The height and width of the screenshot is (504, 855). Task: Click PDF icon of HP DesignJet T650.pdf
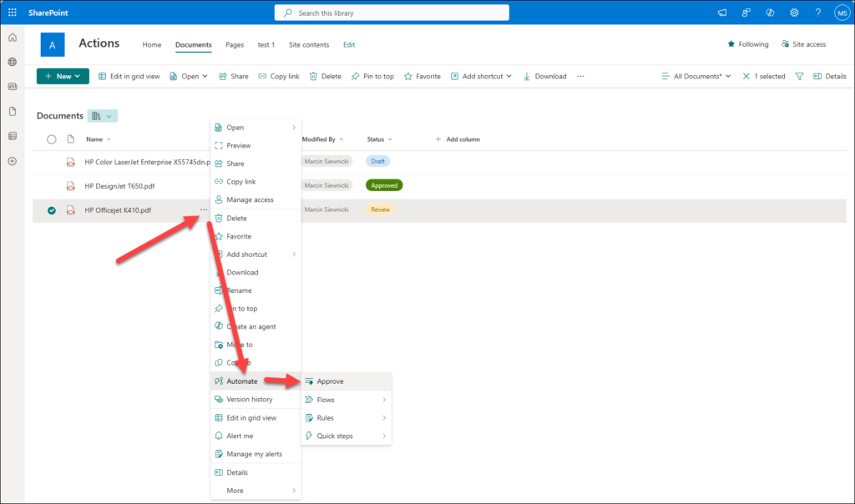tap(70, 186)
